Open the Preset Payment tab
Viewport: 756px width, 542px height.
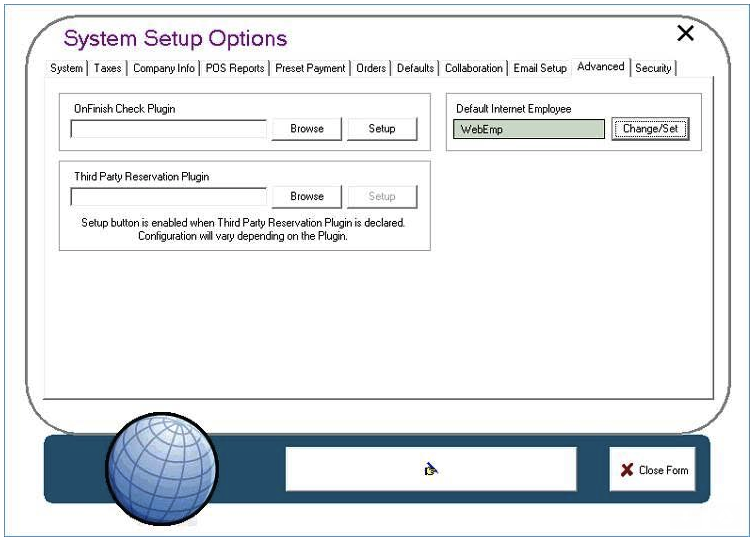tap(310, 68)
